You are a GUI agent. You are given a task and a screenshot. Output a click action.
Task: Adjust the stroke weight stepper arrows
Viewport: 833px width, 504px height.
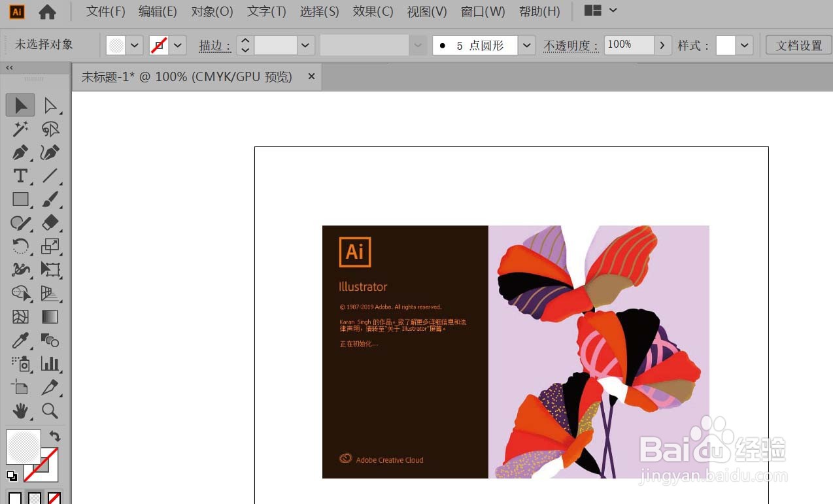pyautogui.click(x=245, y=45)
